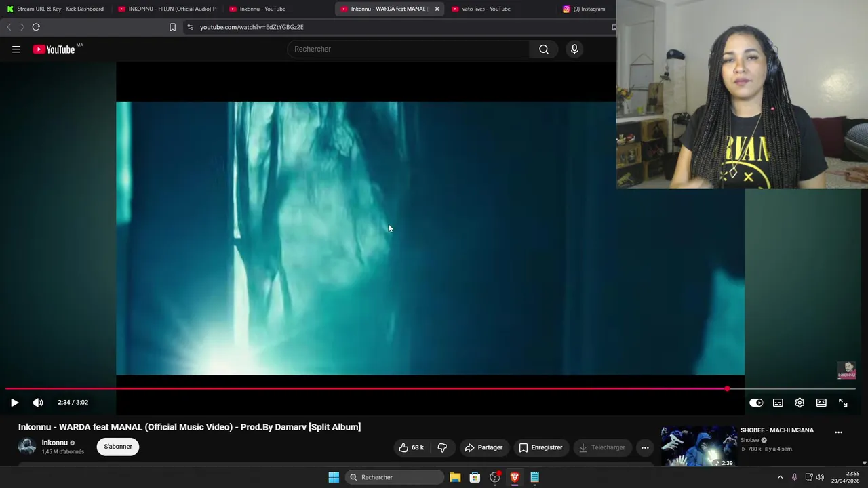
Task: Click the video title Inkonnu - WARDA feat MANAL
Action: [x=189, y=427]
